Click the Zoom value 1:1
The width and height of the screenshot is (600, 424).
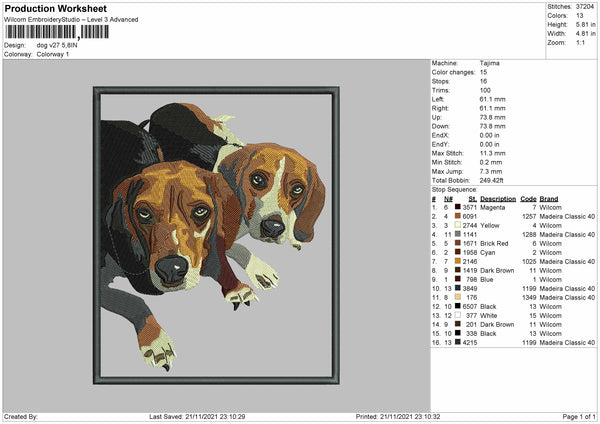[580, 42]
